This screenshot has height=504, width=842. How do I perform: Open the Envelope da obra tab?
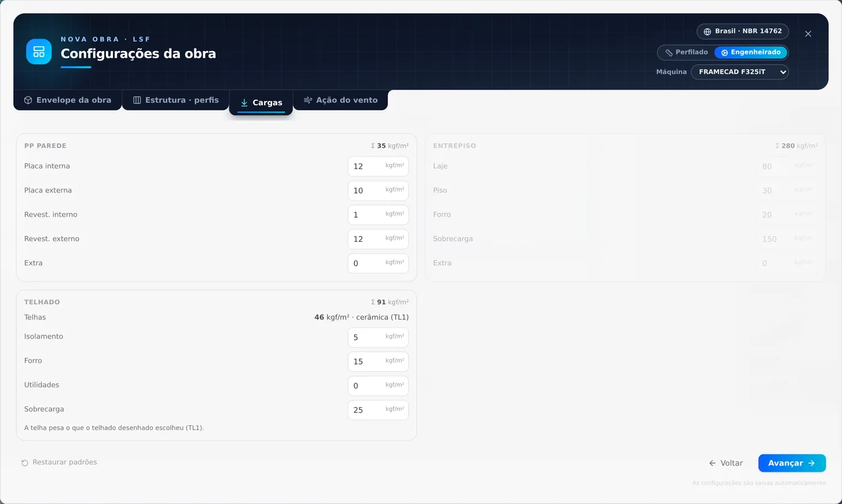67,100
